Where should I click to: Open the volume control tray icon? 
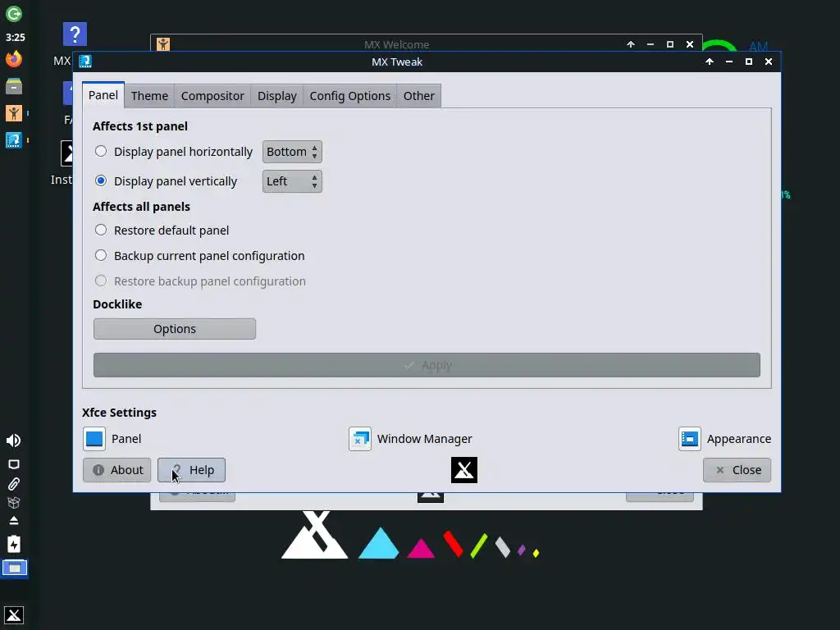[x=14, y=441]
